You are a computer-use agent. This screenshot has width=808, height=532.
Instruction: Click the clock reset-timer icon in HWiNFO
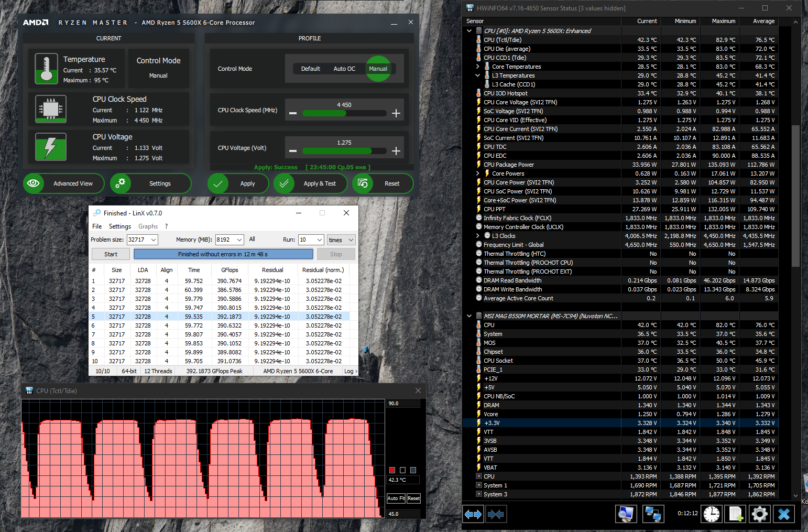coord(712,514)
